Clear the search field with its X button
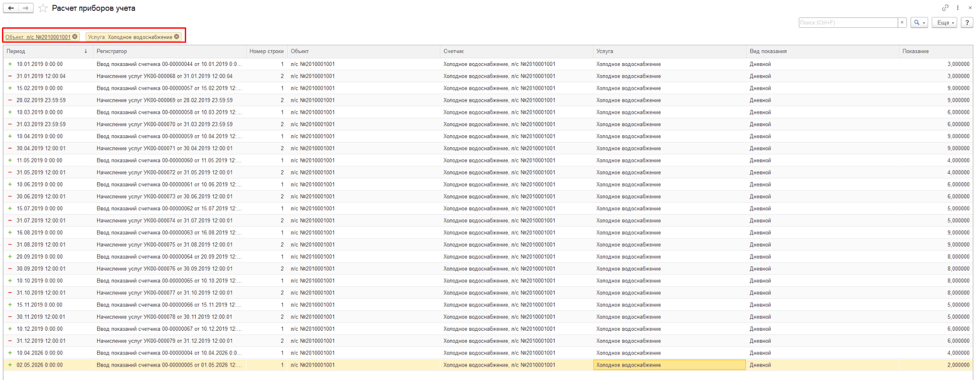The width and height of the screenshot is (980, 380). tap(902, 22)
